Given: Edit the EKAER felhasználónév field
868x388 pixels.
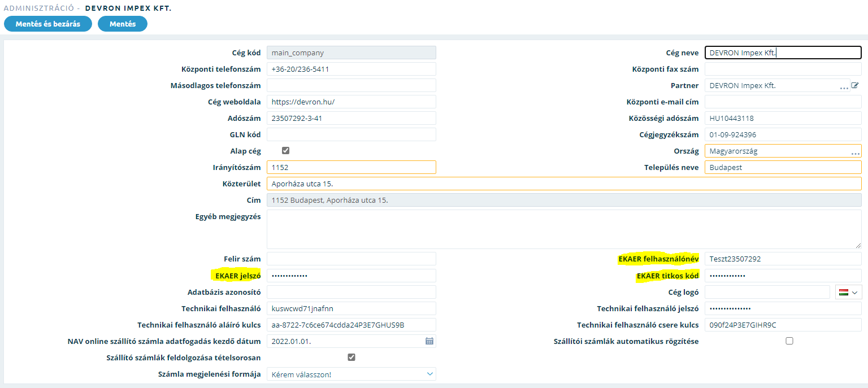Looking at the screenshot, I should pos(783,259).
